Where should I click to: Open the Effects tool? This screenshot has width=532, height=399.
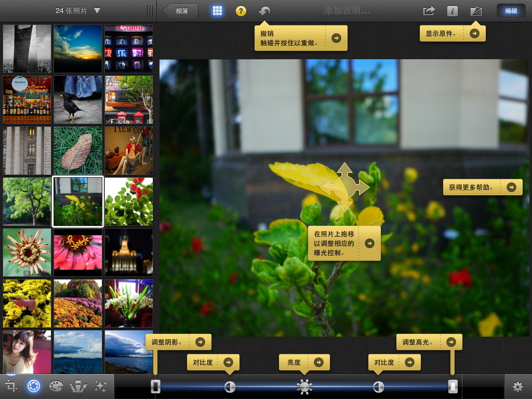pyautogui.click(x=101, y=387)
